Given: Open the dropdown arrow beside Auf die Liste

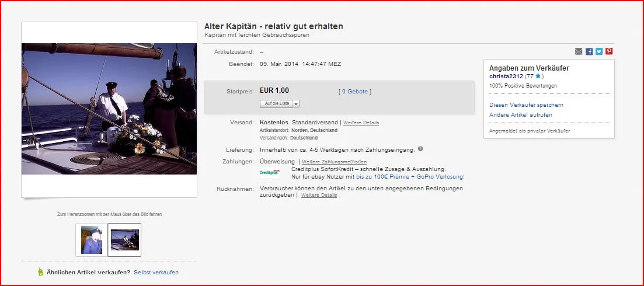Looking at the screenshot, I should [x=296, y=103].
